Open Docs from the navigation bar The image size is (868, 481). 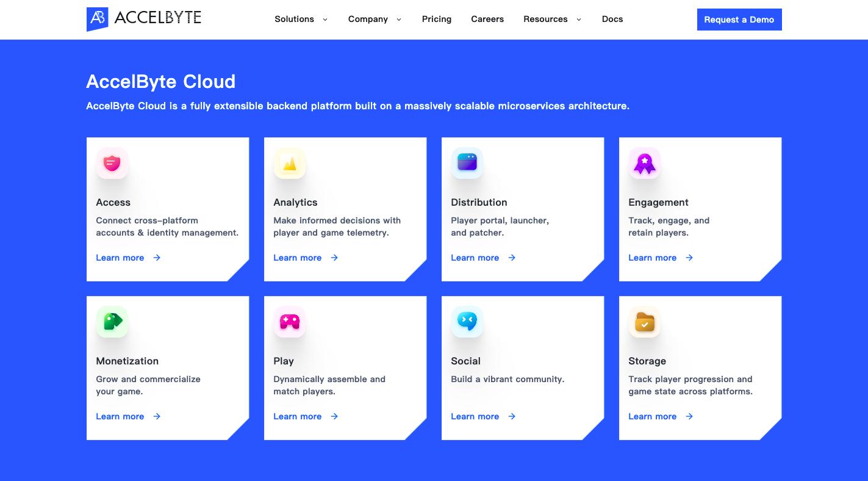[x=612, y=19]
